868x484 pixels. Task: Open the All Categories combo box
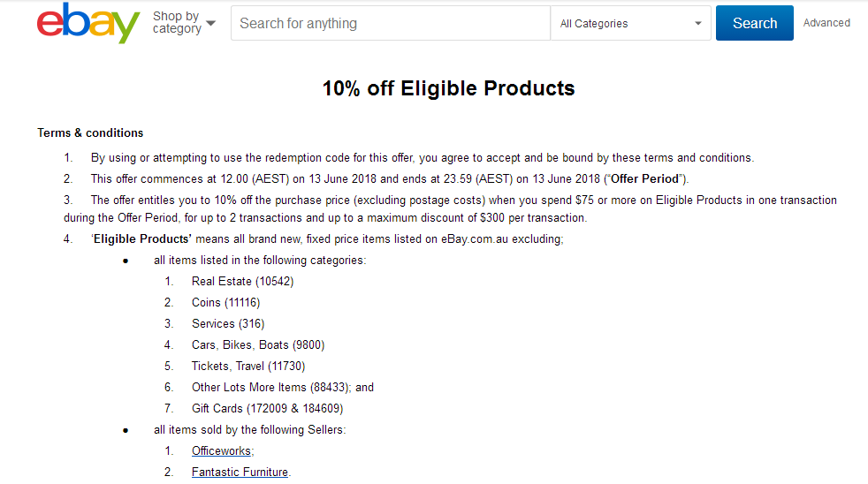(x=630, y=23)
